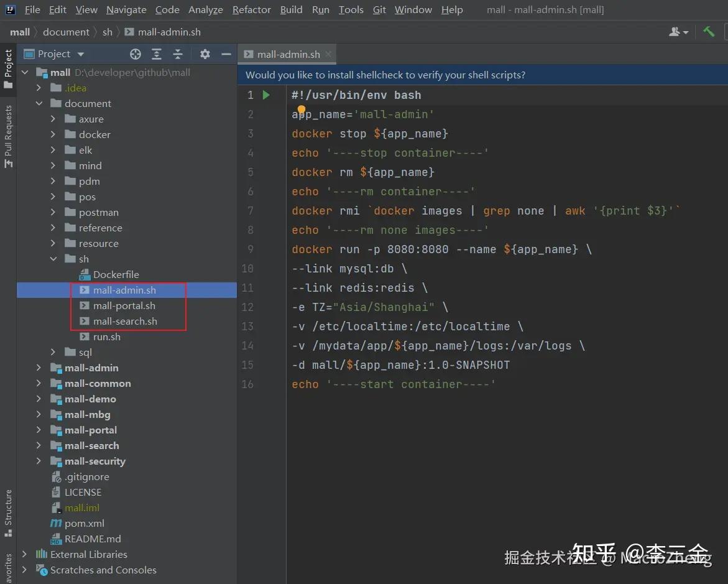Click the Expand All icon in Project panel
This screenshot has width=728, height=584.
click(157, 54)
